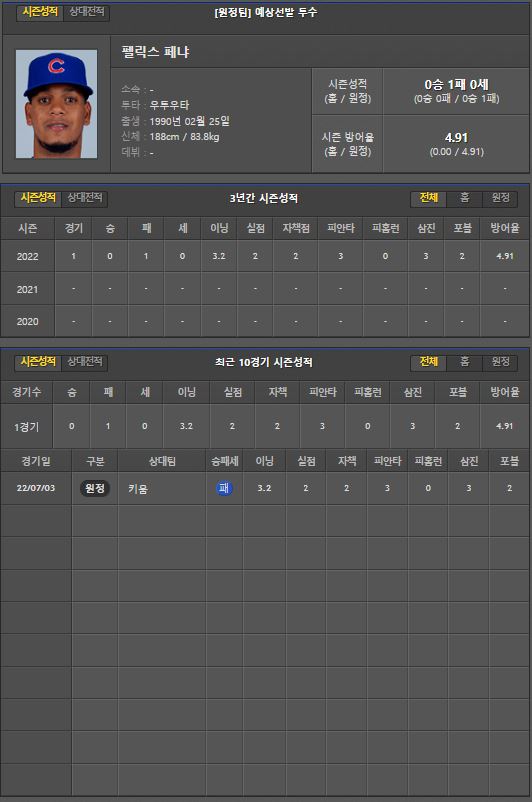
Task: Click the 2022 season row
Action: 265,256
